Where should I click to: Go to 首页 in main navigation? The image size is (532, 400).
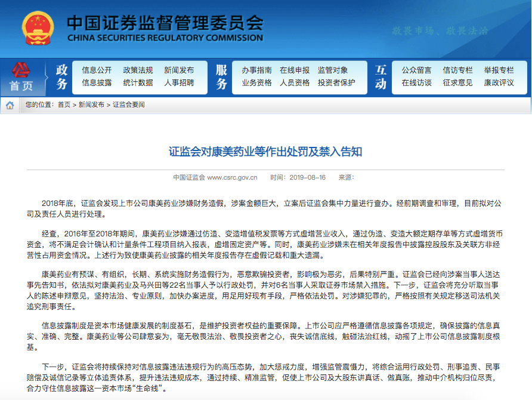(21, 86)
